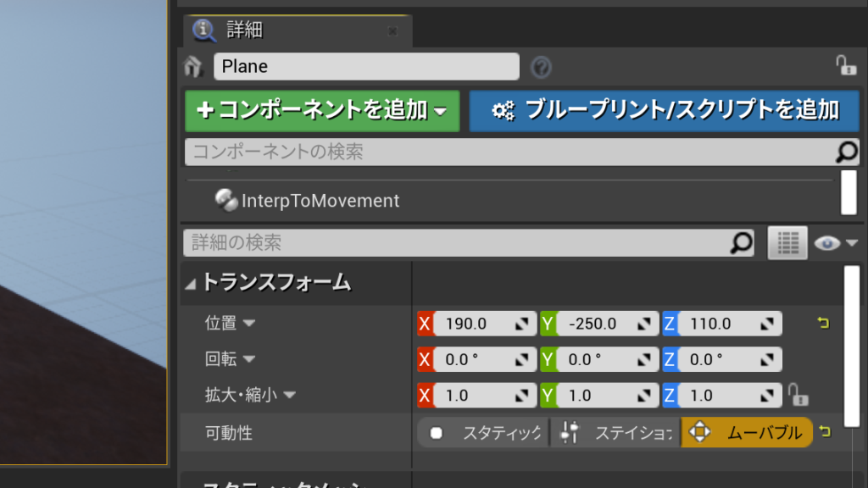868x488 pixels.
Task: Reset mobility to default yellow arrow
Action: pyautogui.click(x=824, y=432)
